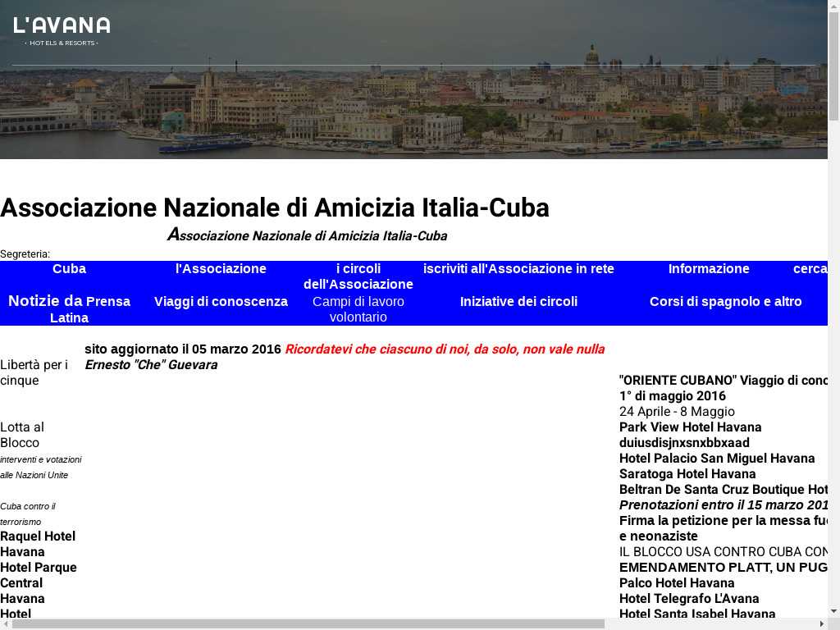The width and height of the screenshot is (840, 630).
Task: Click Cuba contro il terrorismo link
Action: point(28,514)
